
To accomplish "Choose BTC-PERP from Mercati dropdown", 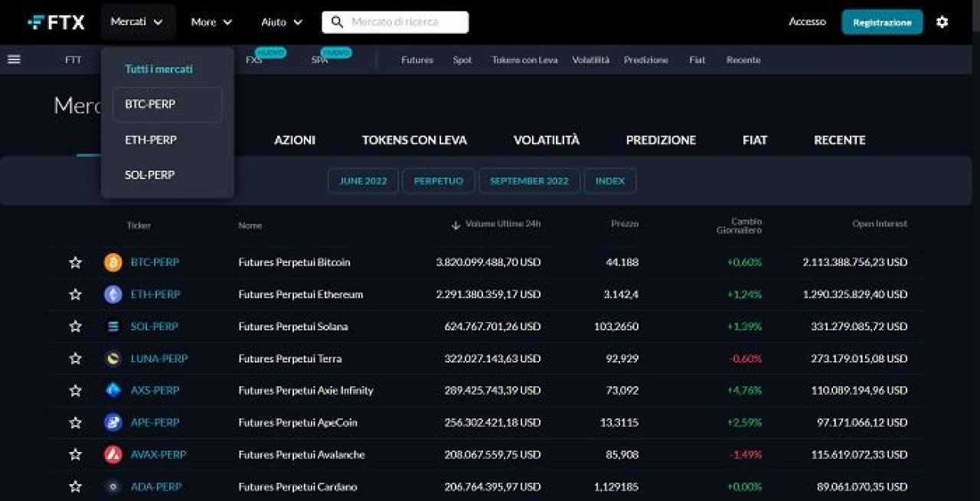I will tap(168, 105).
